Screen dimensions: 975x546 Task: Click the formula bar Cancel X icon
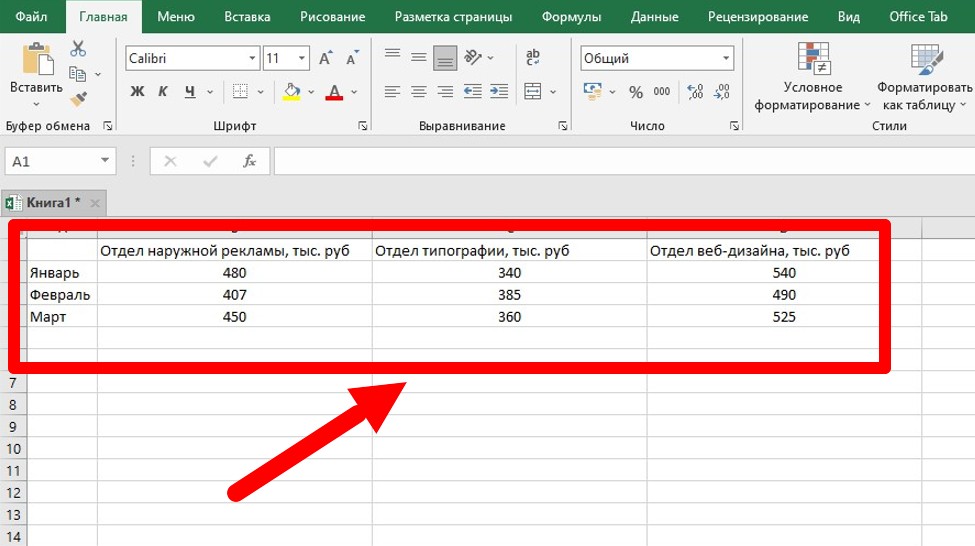170,162
